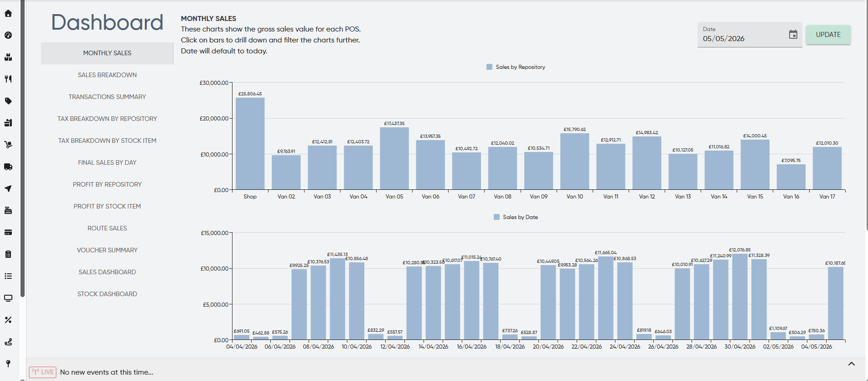
Task: Go to Tax Breakdown by Repository
Action: pos(107,119)
